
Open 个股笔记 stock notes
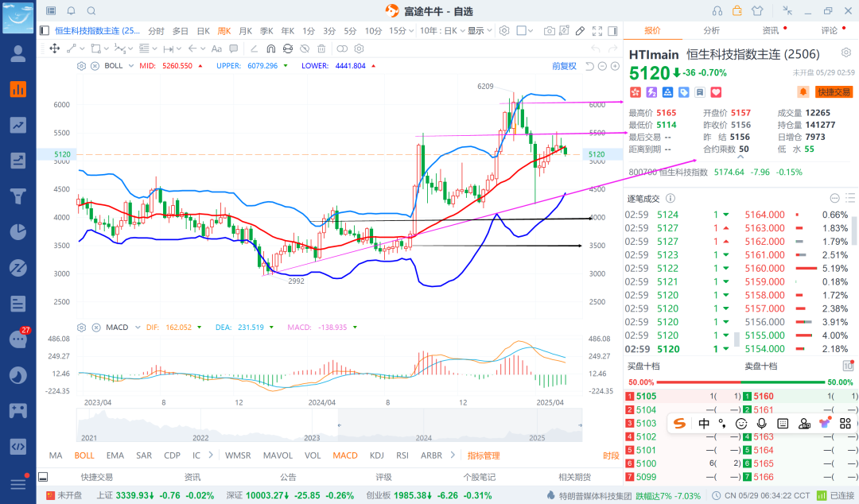[x=480, y=477]
